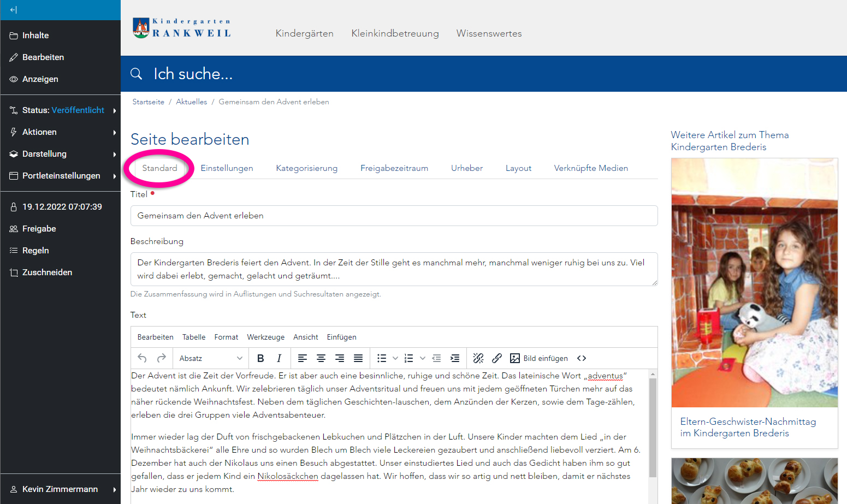Click into the Titel input field
The image size is (847, 504).
(x=394, y=216)
